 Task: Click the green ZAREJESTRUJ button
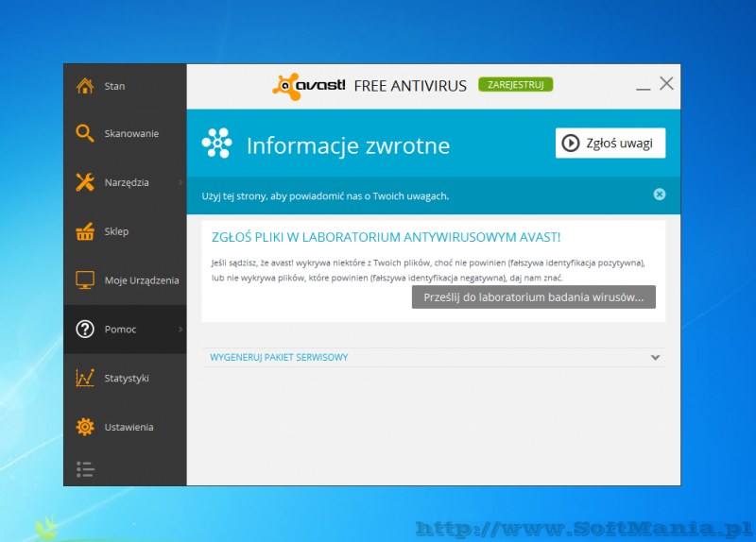(x=515, y=85)
